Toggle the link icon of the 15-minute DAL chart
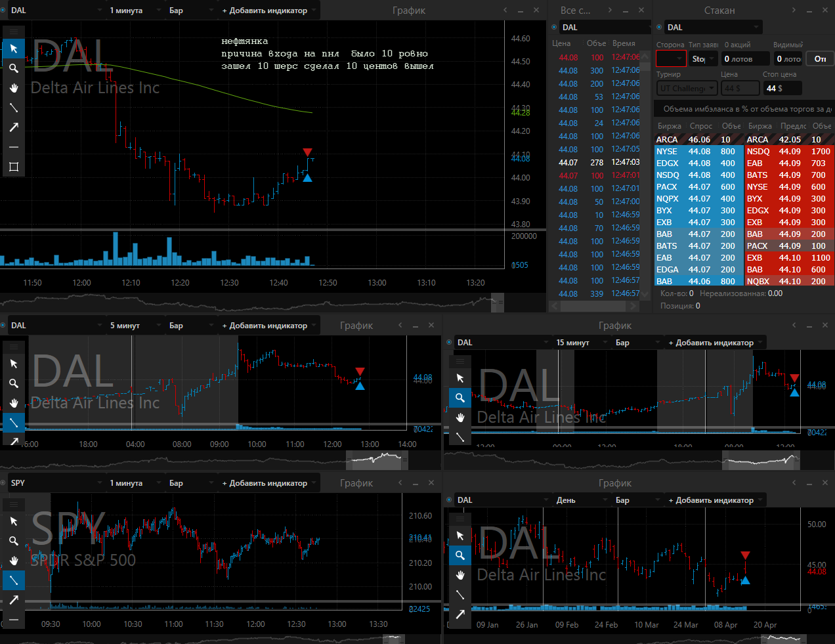Screen dimensions: 835x644 pos(450,343)
